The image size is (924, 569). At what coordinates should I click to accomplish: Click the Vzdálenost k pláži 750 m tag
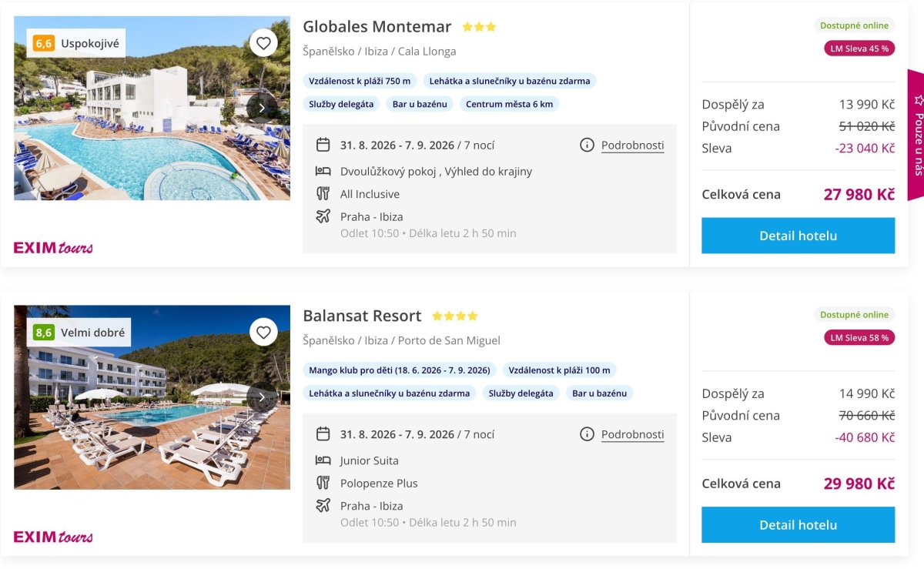tap(360, 81)
